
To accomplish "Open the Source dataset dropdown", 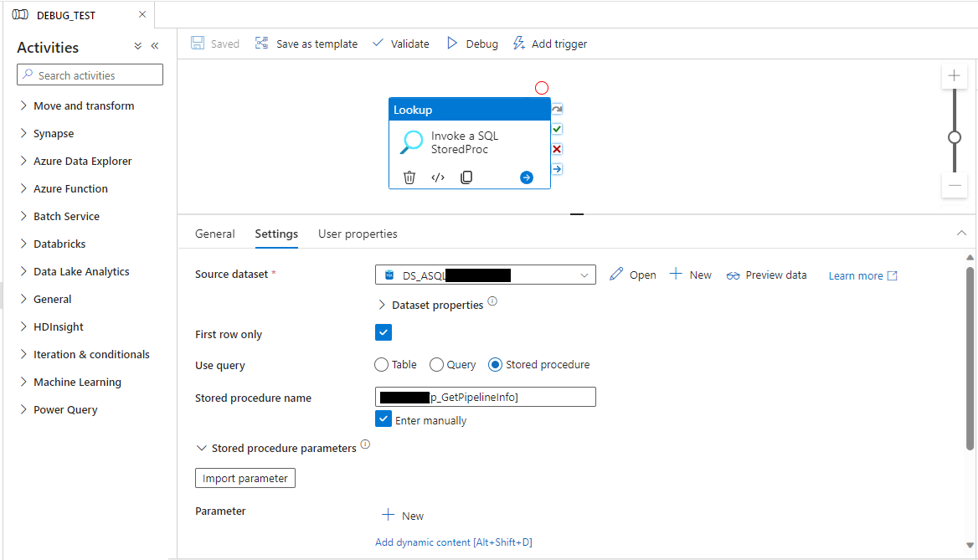I will click(x=486, y=275).
